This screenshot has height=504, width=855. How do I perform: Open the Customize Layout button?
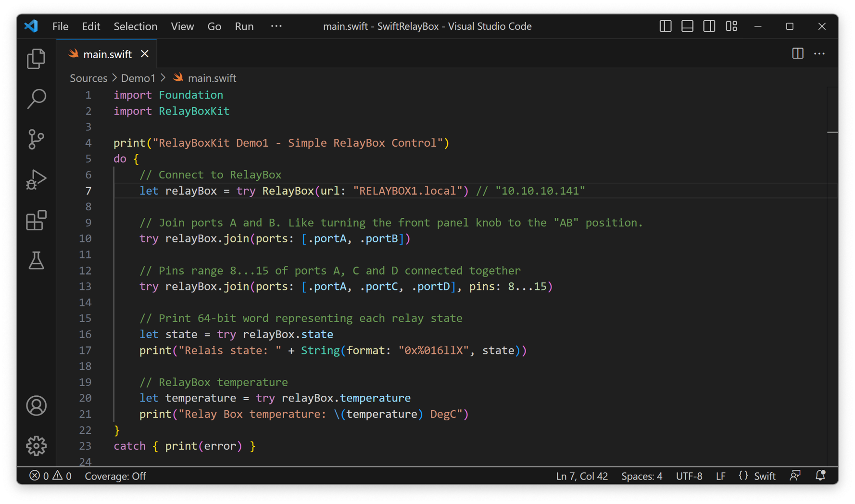click(x=731, y=26)
